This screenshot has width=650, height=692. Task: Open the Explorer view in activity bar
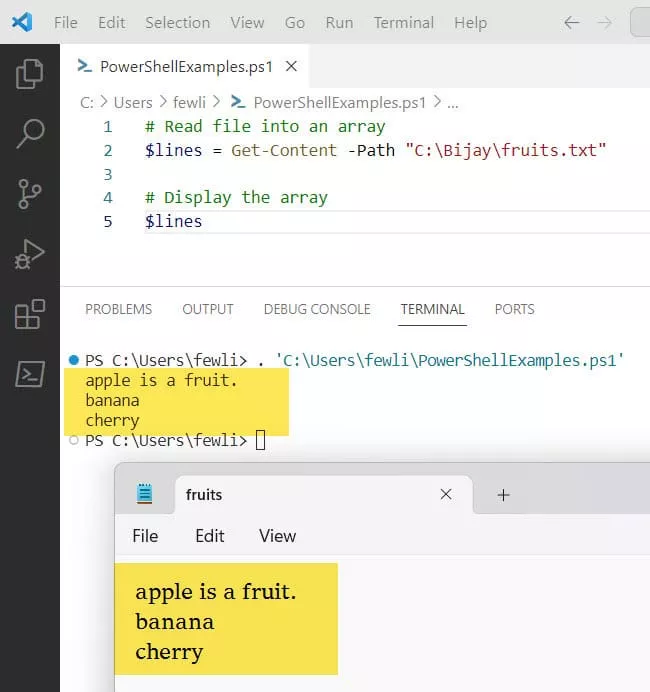point(30,72)
